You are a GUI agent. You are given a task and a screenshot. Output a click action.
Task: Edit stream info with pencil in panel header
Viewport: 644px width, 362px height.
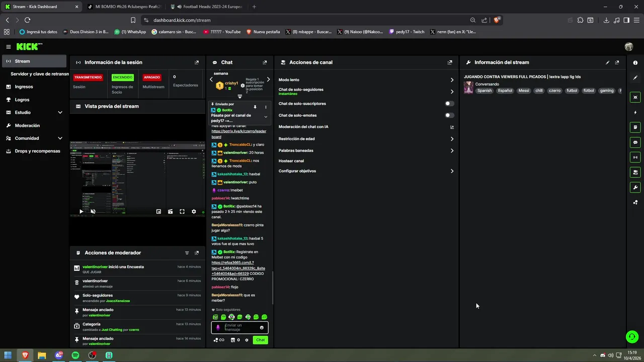click(x=607, y=62)
